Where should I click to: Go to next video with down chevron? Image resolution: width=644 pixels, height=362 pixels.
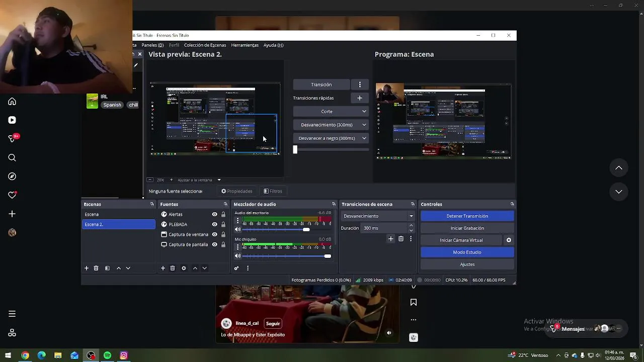619,192
